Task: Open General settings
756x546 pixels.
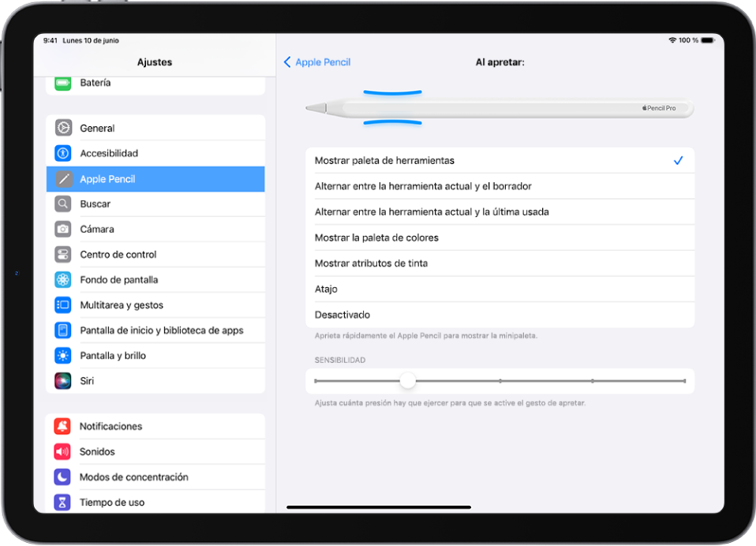Action: click(x=155, y=128)
